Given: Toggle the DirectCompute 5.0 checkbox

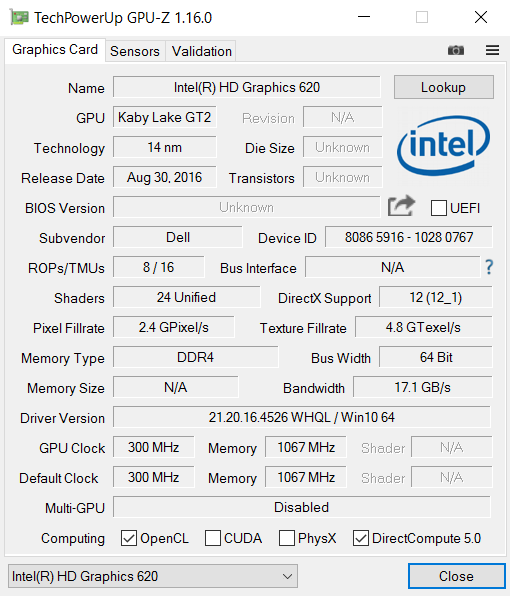Looking at the screenshot, I should coord(361,538).
